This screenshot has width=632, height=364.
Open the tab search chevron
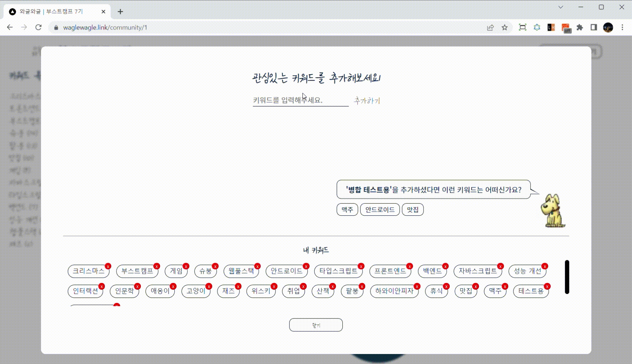pyautogui.click(x=561, y=7)
